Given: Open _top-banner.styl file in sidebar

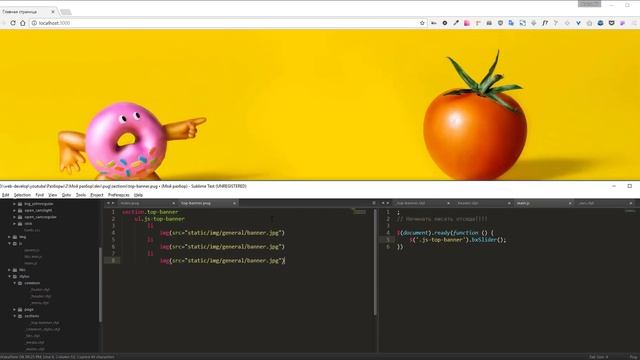Looking at the screenshot, I should click(45, 322).
